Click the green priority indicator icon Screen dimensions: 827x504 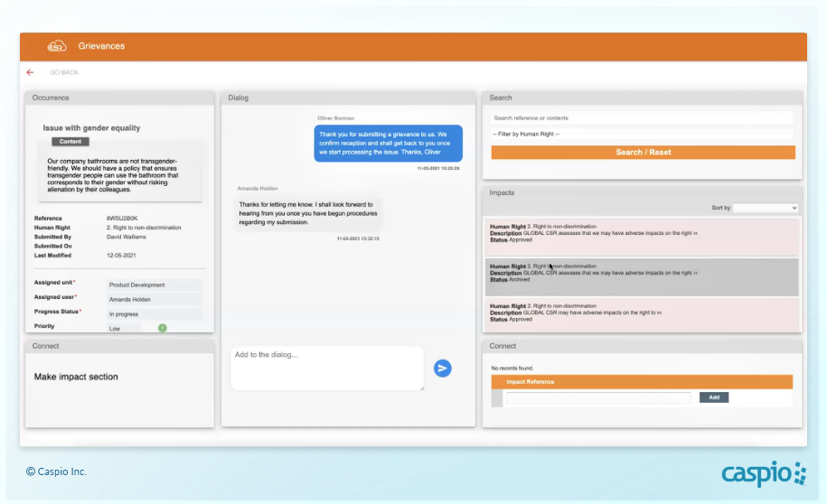[x=163, y=327]
